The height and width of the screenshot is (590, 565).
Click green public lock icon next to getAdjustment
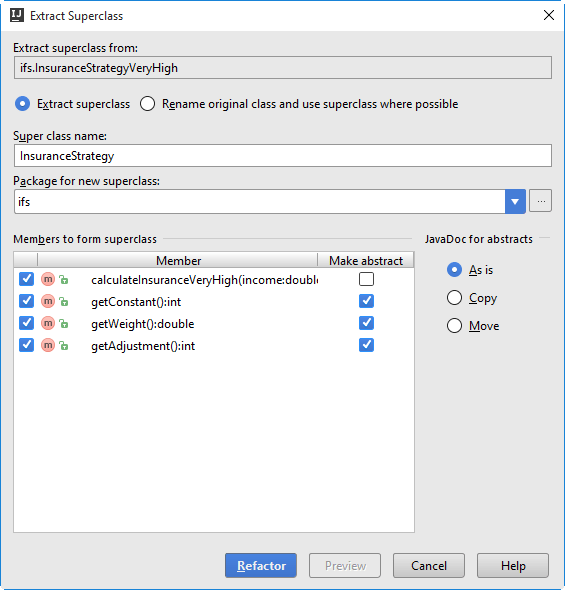64,345
